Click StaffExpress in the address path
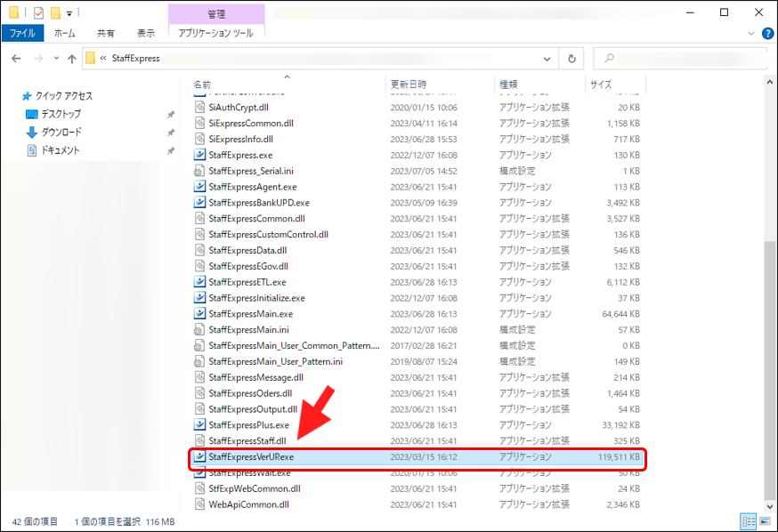 pos(136,58)
